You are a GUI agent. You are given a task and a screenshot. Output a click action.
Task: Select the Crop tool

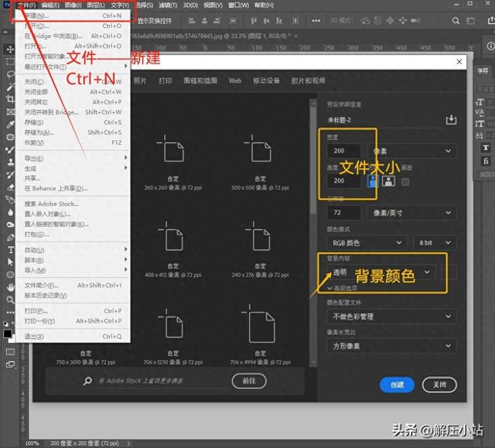coord(10,99)
